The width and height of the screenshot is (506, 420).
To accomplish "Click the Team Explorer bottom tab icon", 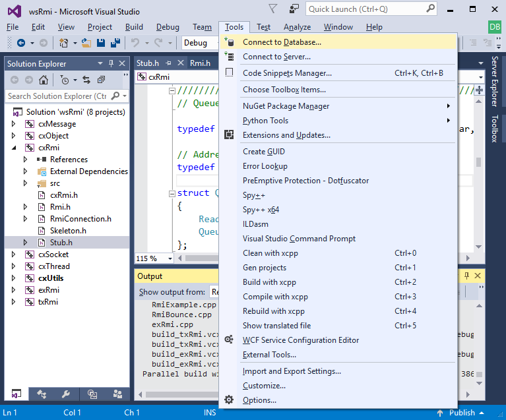I will (117, 394).
